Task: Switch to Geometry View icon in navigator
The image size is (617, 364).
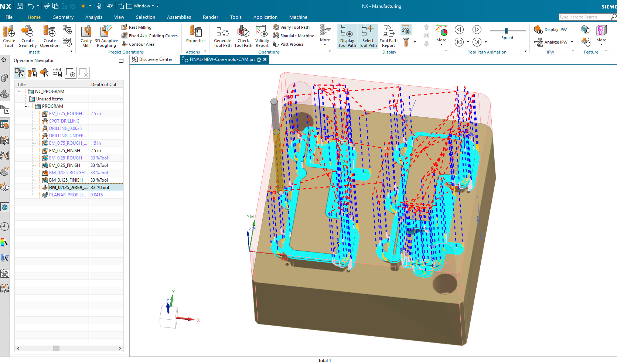Action: pos(45,73)
